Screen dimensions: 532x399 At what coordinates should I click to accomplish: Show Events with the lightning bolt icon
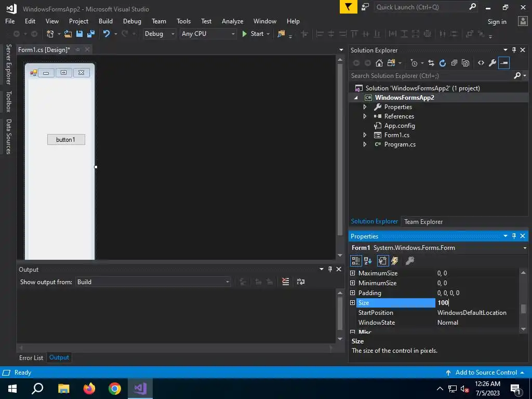click(395, 261)
